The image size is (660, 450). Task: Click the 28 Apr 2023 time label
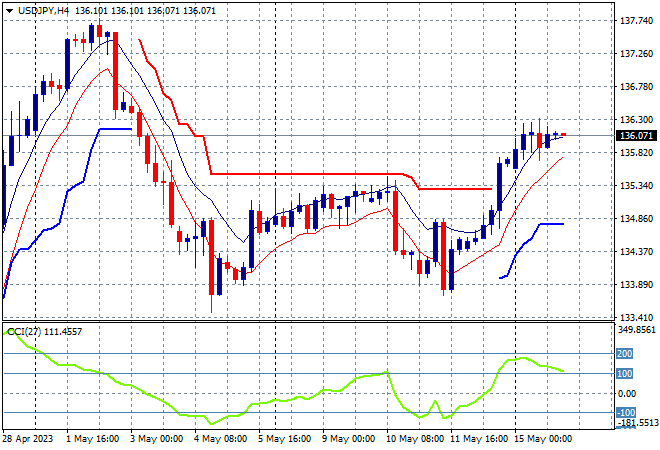click(28, 439)
